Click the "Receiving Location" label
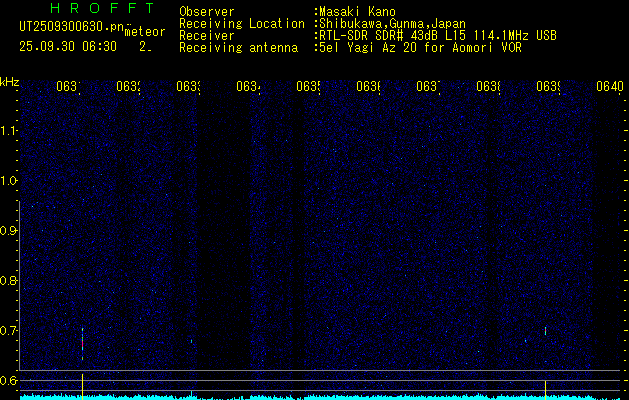Screen dimensions: 629x400 (242, 24)
